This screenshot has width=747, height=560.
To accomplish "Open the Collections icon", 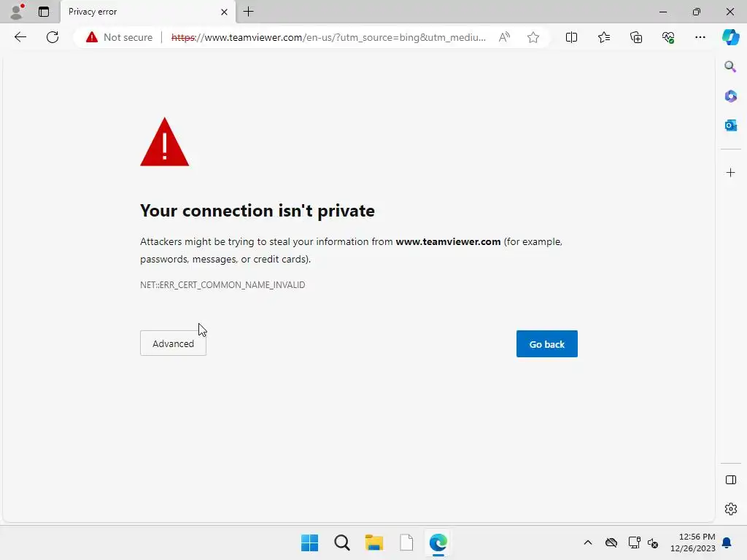I will 636,37.
